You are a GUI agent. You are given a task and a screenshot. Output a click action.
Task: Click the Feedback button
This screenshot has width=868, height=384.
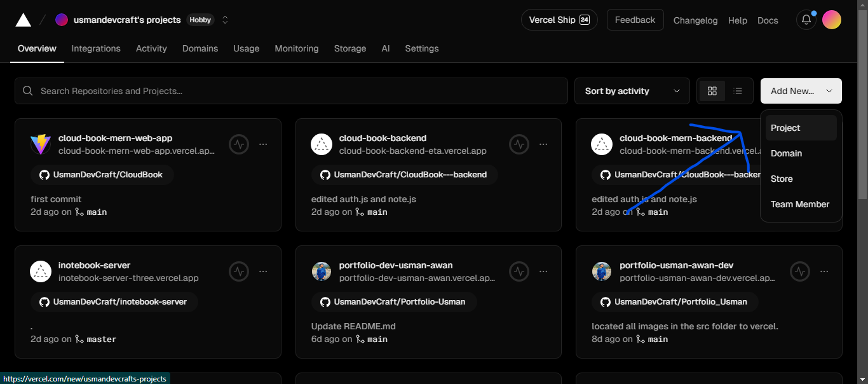pyautogui.click(x=635, y=20)
